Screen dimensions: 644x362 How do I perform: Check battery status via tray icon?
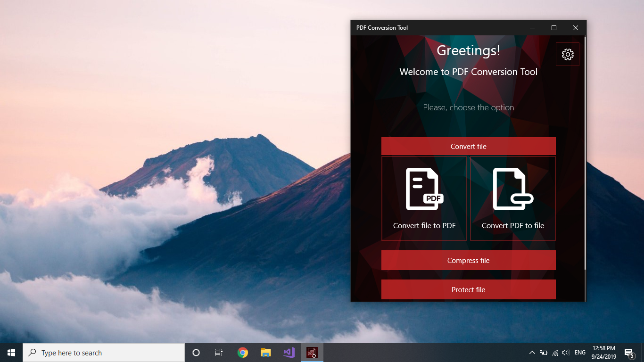pos(543,352)
